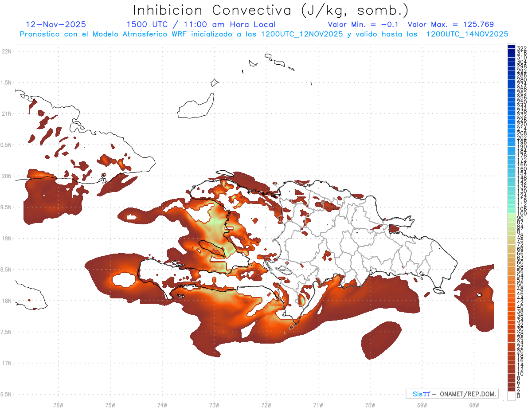Click the '68W' longitude label

click(473, 404)
